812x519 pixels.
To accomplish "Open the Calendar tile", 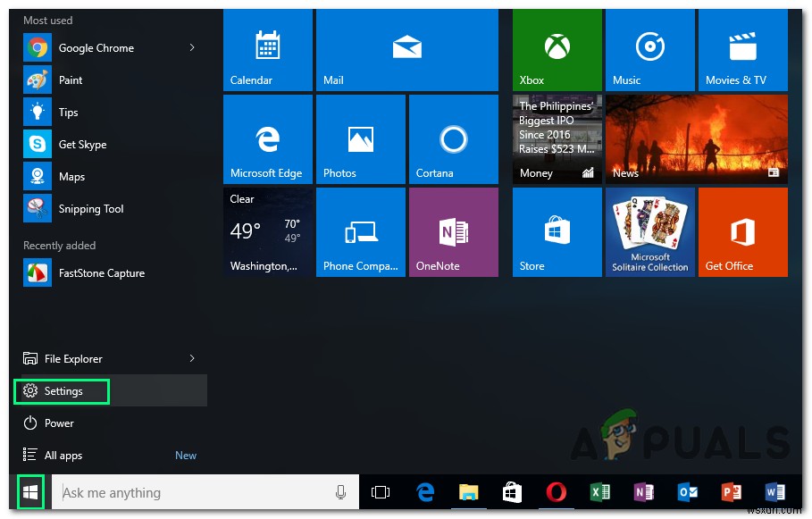I will [267, 50].
